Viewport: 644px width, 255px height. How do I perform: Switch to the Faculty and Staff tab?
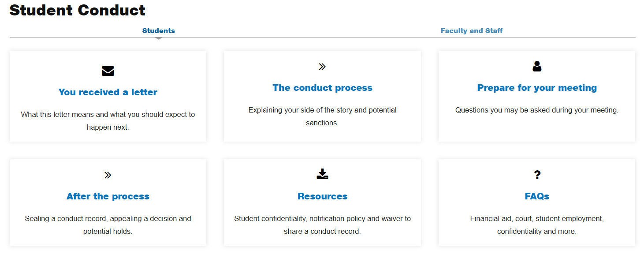[471, 31]
